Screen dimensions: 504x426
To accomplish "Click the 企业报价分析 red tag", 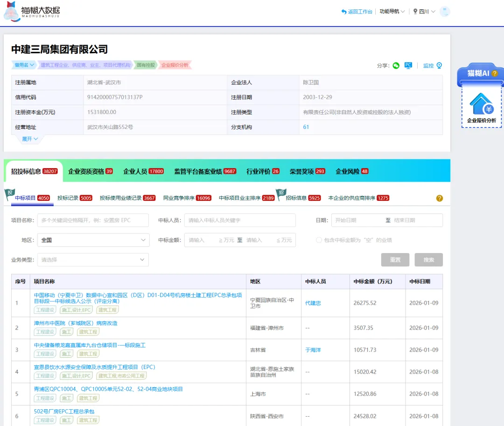I will click(x=175, y=65).
